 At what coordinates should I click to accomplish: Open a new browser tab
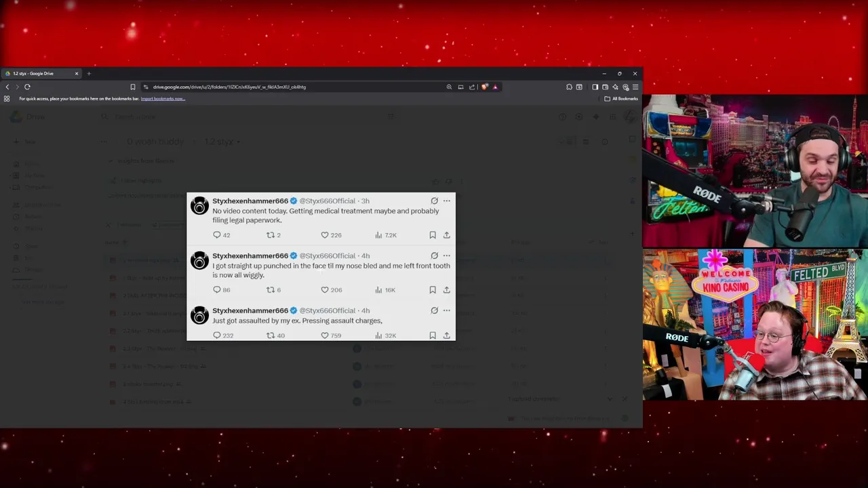(89, 73)
